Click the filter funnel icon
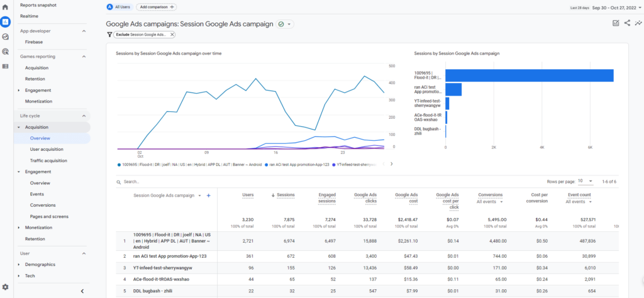 (x=109, y=35)
